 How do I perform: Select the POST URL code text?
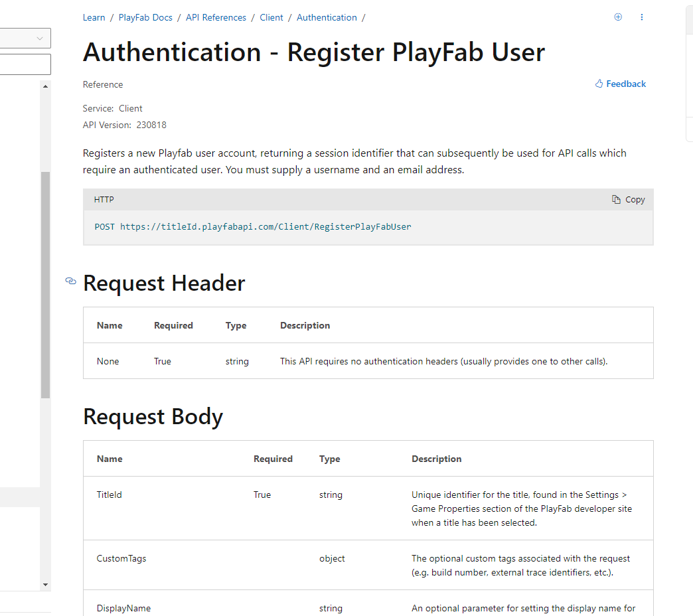coord(253,227)
